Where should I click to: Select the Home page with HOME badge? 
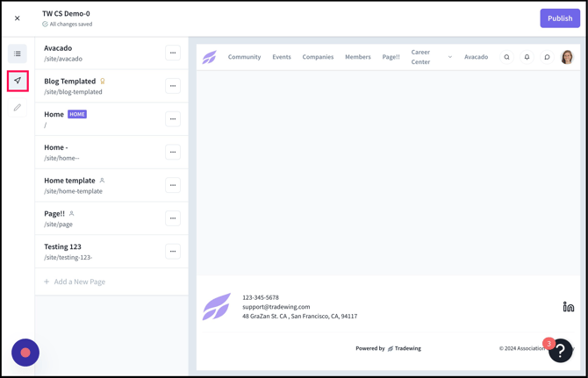click(x=111, y=119)
